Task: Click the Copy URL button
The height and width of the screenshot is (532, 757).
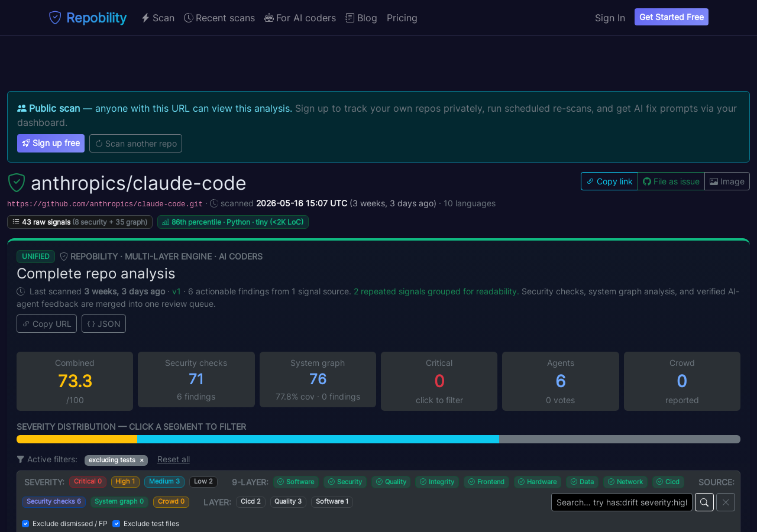Action: 47,324
